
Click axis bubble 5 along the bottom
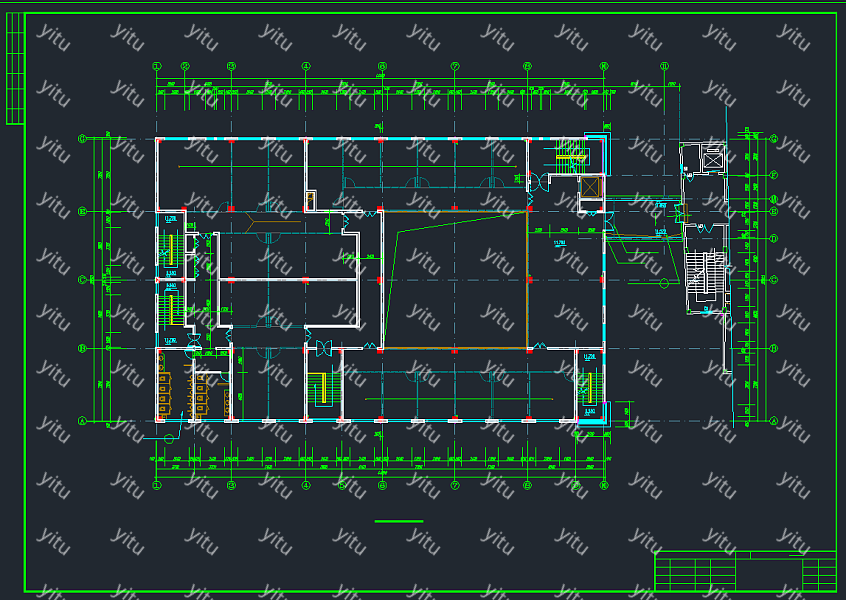341,485
